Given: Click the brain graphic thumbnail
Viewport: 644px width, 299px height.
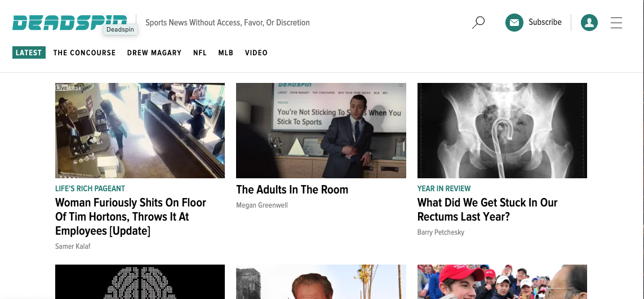Looking at the screenshot, I should click(140, 282).
